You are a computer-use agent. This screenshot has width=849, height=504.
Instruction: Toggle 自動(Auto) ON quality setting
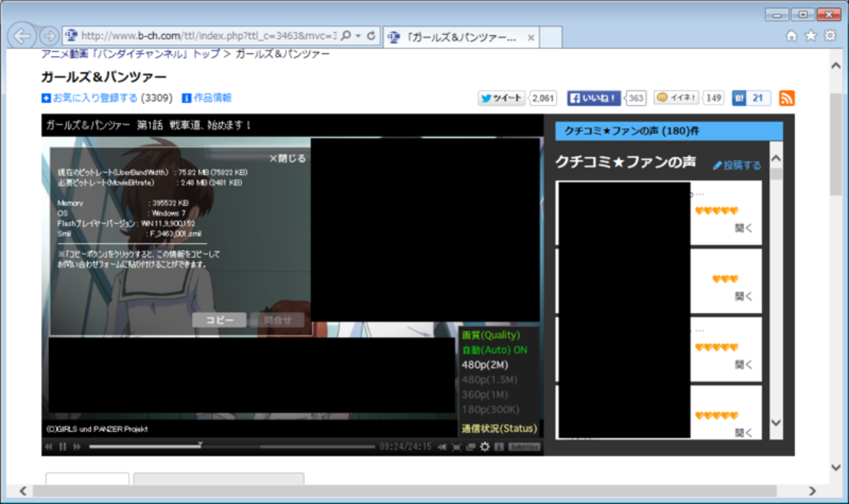tap(494, 350)
